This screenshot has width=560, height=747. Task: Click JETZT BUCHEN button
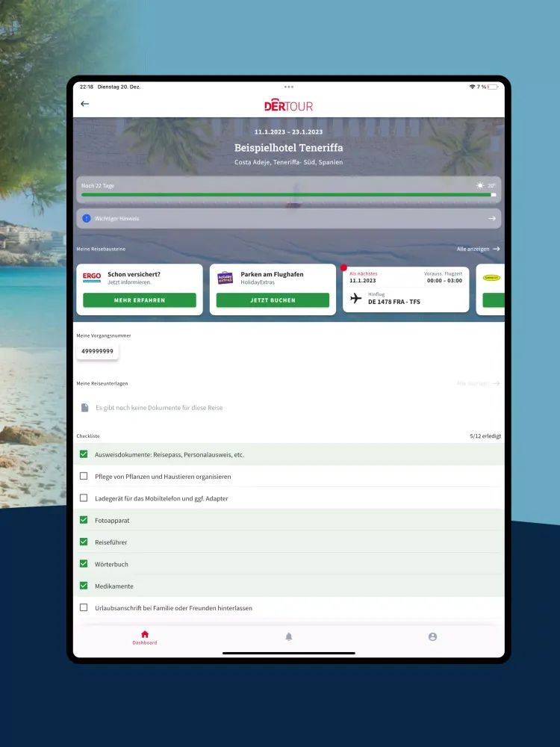click(273, 300)
